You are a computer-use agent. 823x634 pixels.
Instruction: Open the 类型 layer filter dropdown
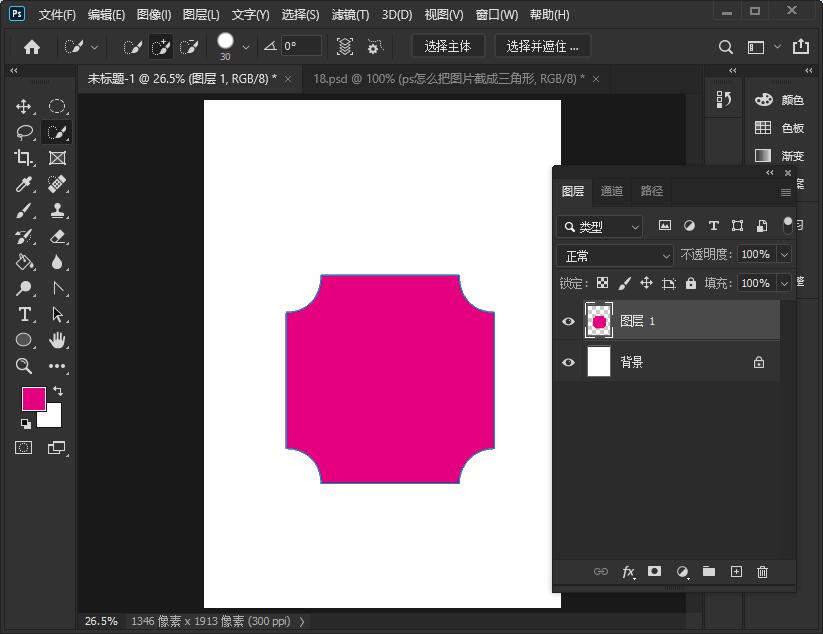tap(600, 227)
